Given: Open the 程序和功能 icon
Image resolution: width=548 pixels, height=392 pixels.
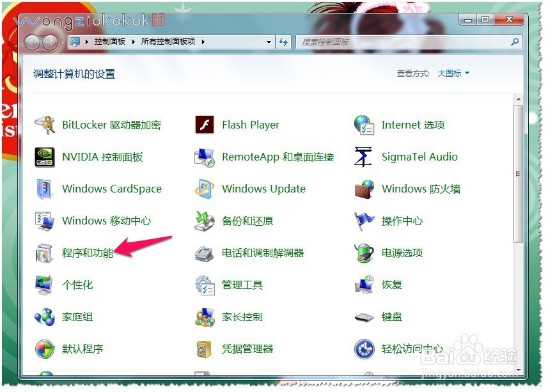Looking at the screenshot, I should coord(45,253).
